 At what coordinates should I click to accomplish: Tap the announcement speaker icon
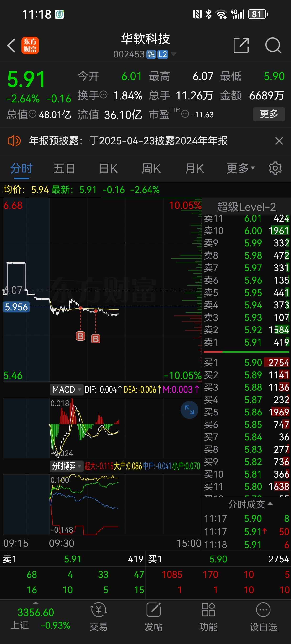(14, 141)
